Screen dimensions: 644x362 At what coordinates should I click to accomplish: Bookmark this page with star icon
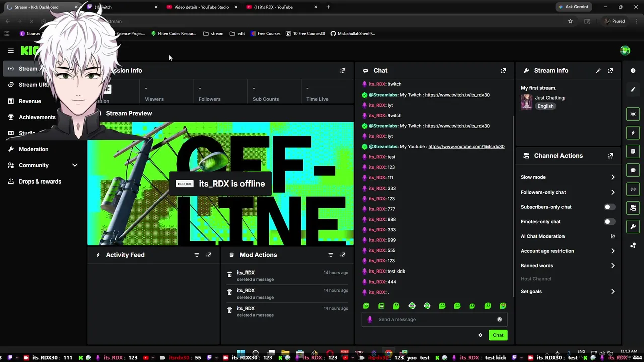tap(570, 21)
